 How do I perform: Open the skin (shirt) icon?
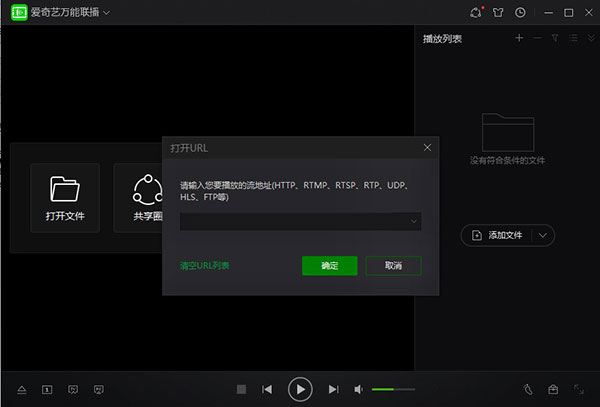coord(498,13)
